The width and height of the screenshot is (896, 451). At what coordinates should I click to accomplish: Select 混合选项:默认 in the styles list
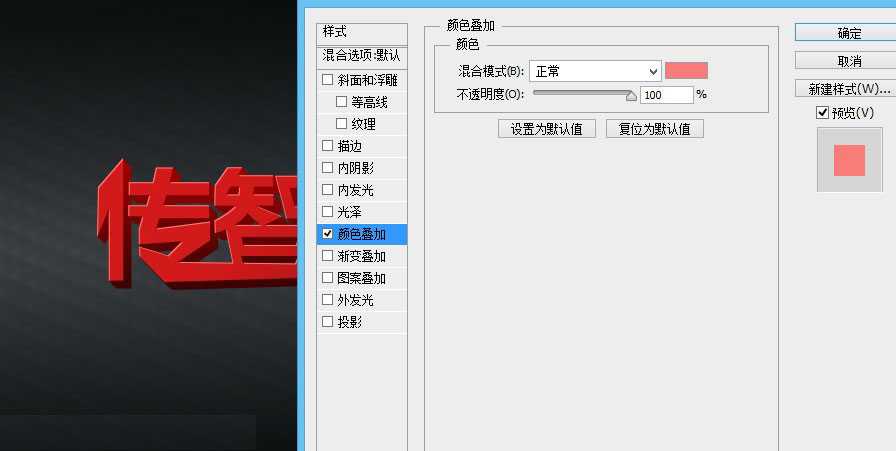pyautogui.click(x=362, y=56)
